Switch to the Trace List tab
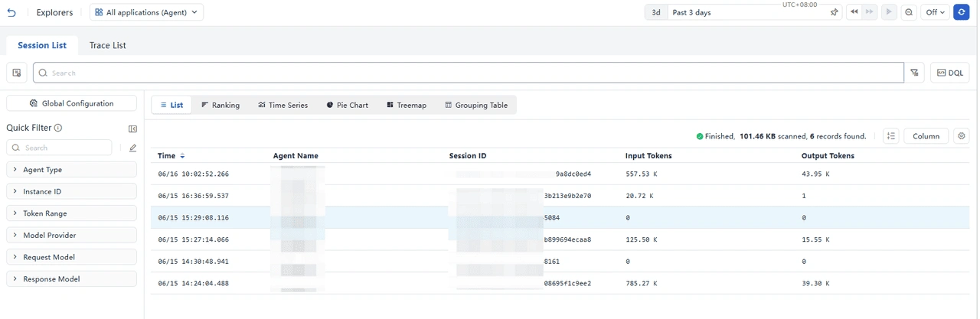This screenshot has width=980, height=319. 107,45
